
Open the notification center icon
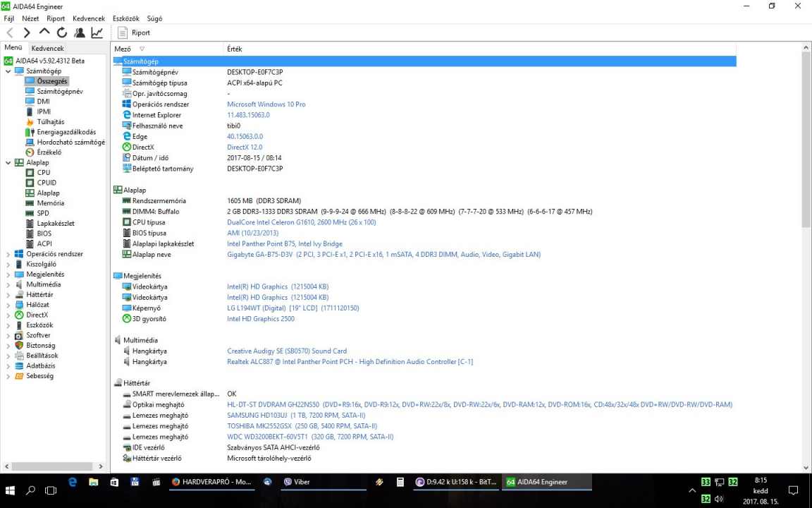(794, 490)
